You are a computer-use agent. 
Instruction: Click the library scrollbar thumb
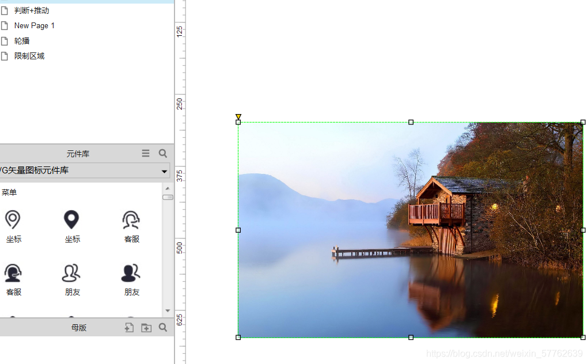168,197
